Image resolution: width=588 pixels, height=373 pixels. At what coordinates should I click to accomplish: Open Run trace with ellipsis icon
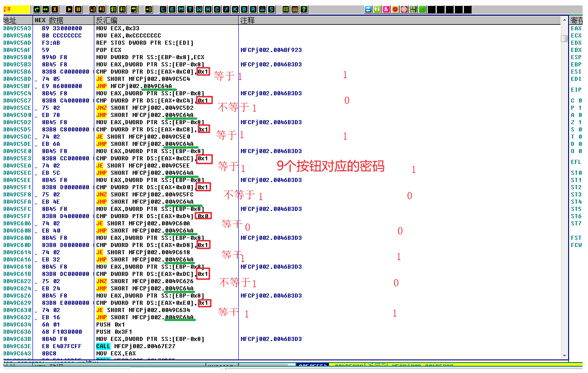coord(262,9)
